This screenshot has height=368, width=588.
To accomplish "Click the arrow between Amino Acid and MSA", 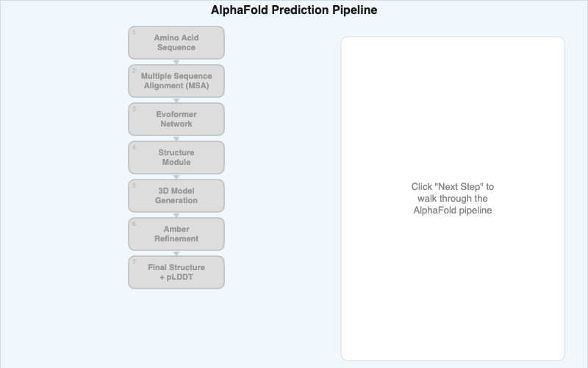I will (x=176, y=62).
